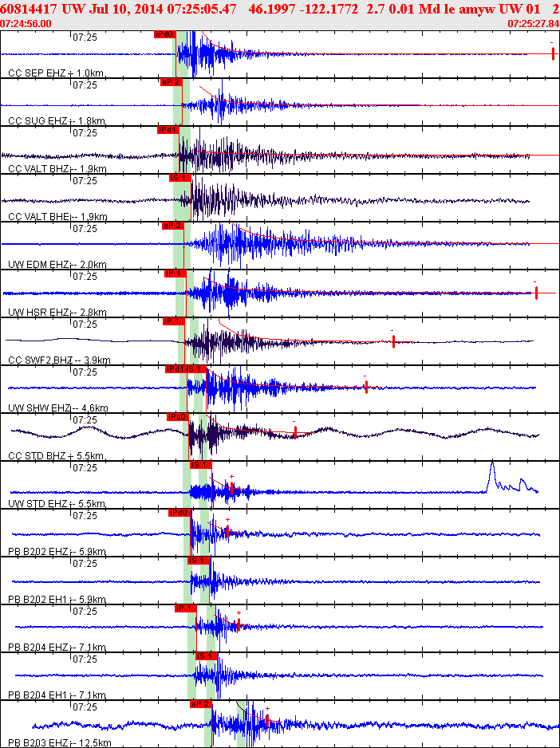Click the iPd1 pick flag on CC VALT BHZ
This screenshot has width=560, height=748.
pyautogui.click(x=168, y=130)
